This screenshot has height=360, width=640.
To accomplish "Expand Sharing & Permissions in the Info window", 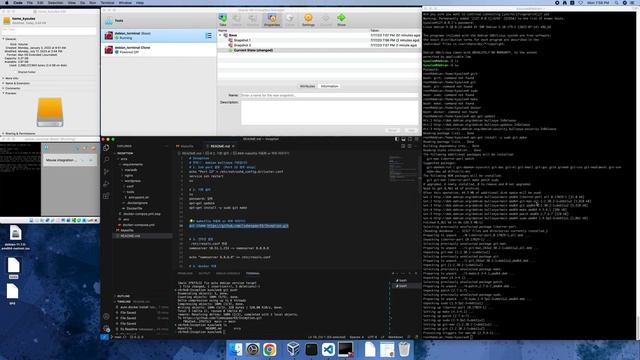I will [x=4, y=133].
